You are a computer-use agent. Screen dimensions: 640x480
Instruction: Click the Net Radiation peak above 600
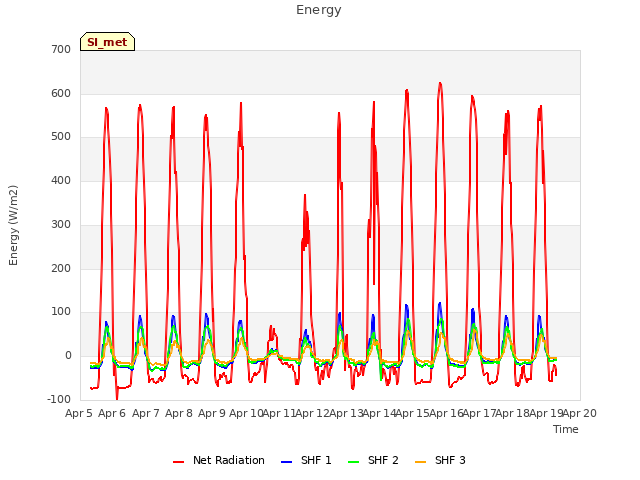[440, 84]
